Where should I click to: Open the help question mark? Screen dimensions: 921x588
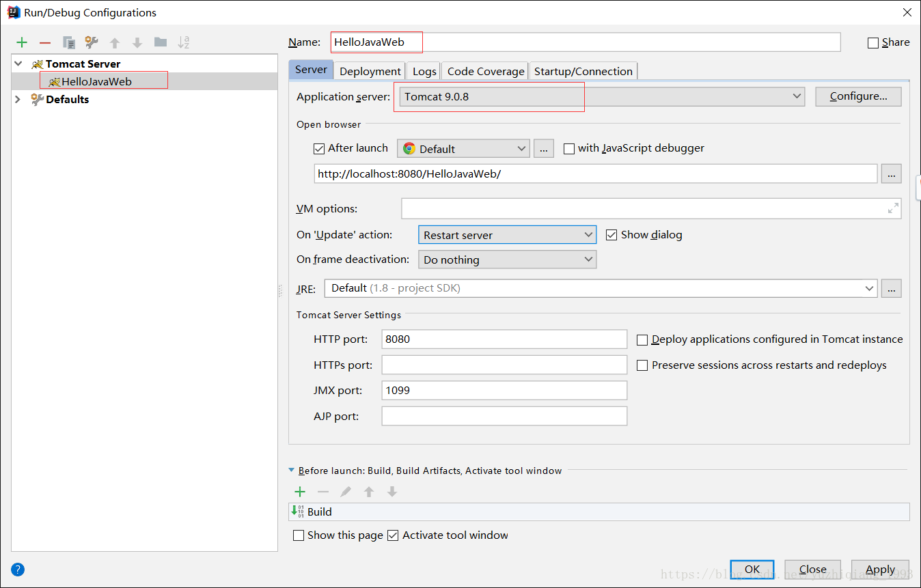(18, 570)
